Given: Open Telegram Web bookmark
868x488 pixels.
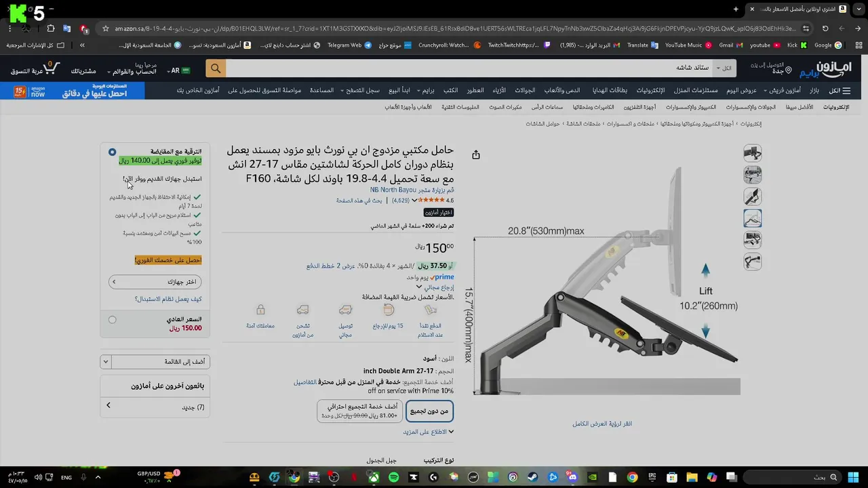Looking at the screenshot, I should click(x=349, y=45).
